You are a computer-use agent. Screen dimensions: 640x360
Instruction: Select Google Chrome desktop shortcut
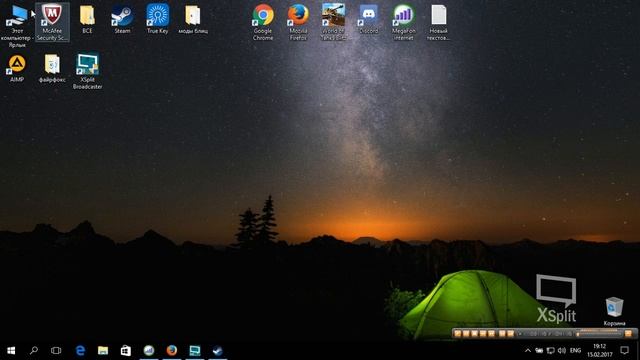click(263, 22)
